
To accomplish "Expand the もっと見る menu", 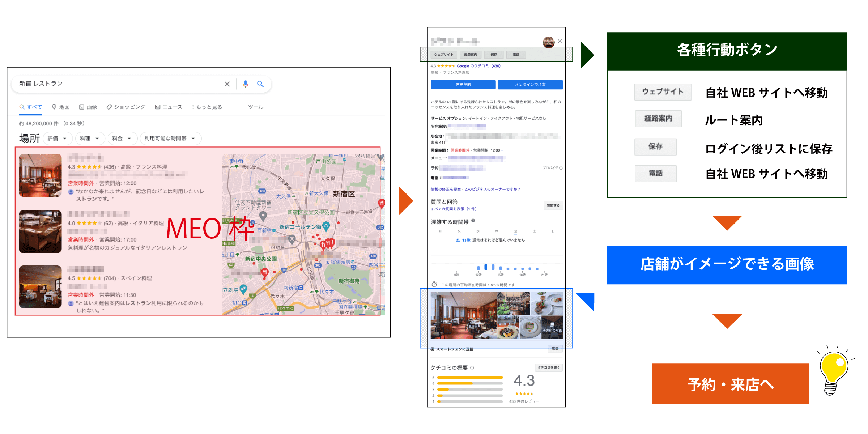I will click(x=207, y=107).
